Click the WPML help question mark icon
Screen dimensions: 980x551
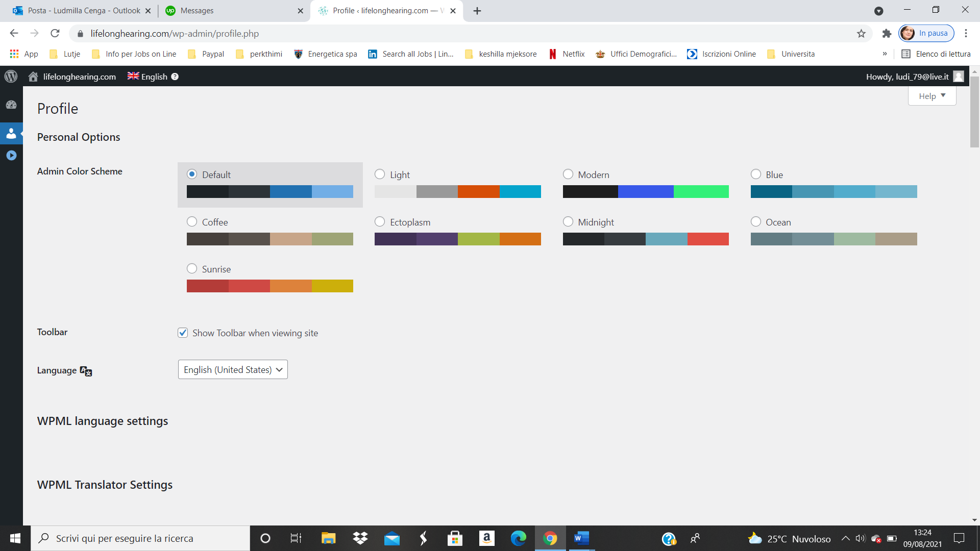coord(175,77)
